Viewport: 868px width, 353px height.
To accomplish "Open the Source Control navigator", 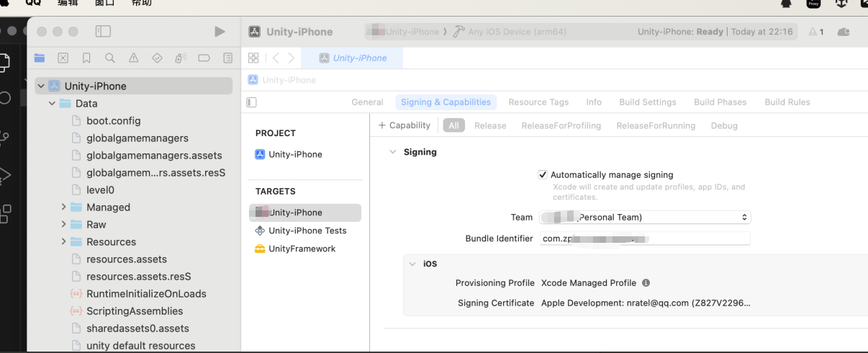I will 63,58.
